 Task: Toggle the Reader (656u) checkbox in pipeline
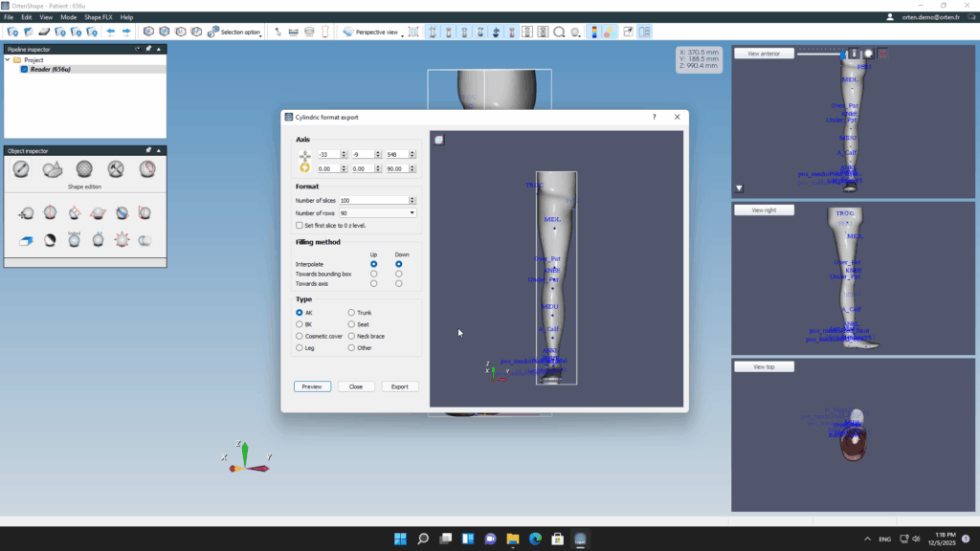pos(25,69)
